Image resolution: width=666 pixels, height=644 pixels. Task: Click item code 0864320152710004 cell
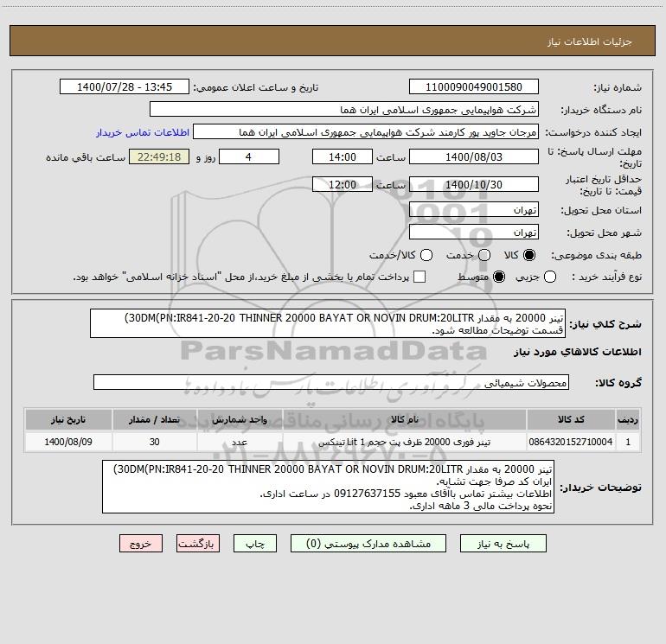tap(571, 442)
